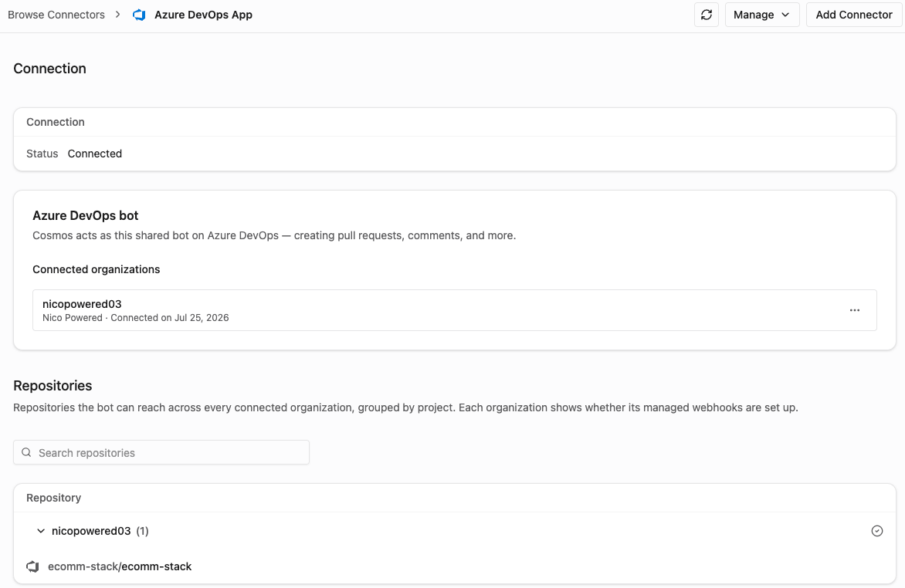This screenshot has height=588, width=905.
Task: Click the search magnifier icon
Action: click(x=26, y=452)
